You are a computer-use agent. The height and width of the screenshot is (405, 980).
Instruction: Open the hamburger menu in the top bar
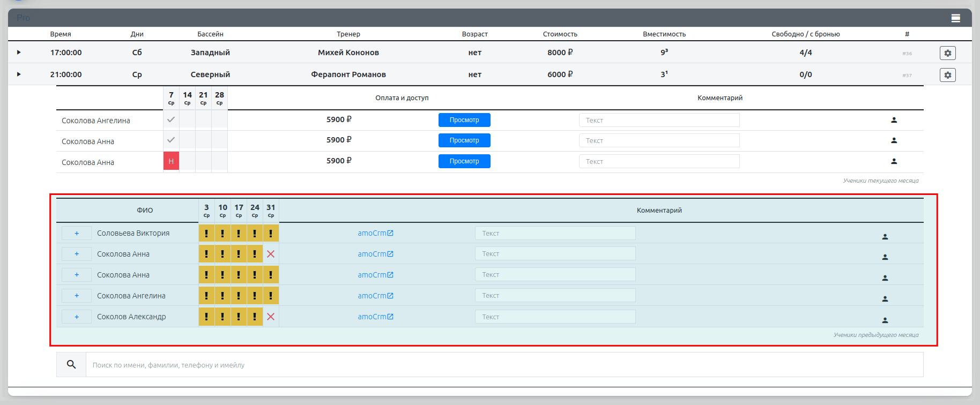955,18
